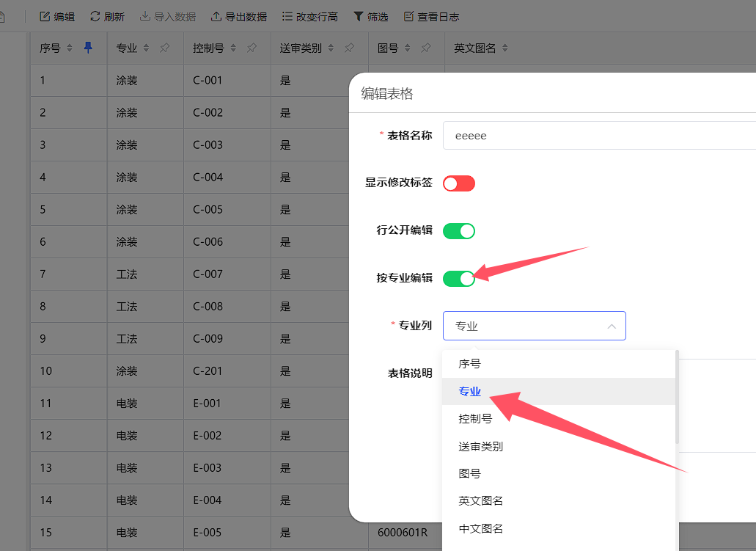Viewport: 756px width, 551px height.
Task: Click the 刷新 refresh toolbar button
Action: pyautogui.click(x=107, y=17)
